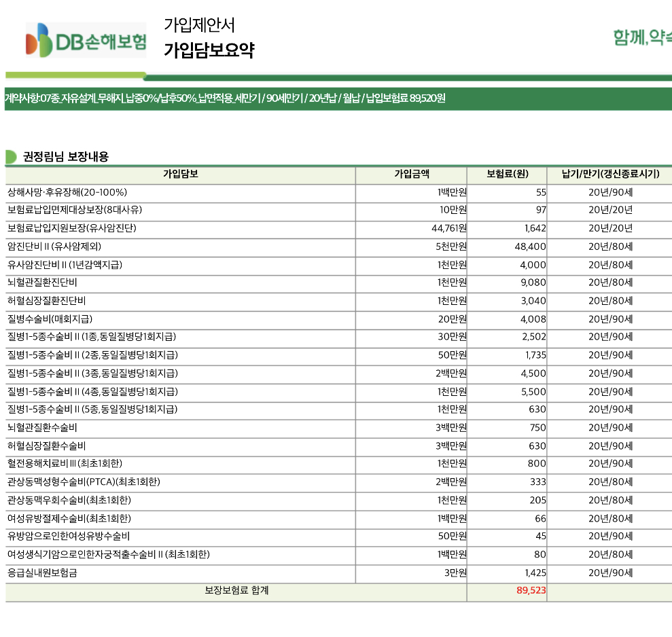
Task: Click the 가입담보 column header
Action: (181, 174)
